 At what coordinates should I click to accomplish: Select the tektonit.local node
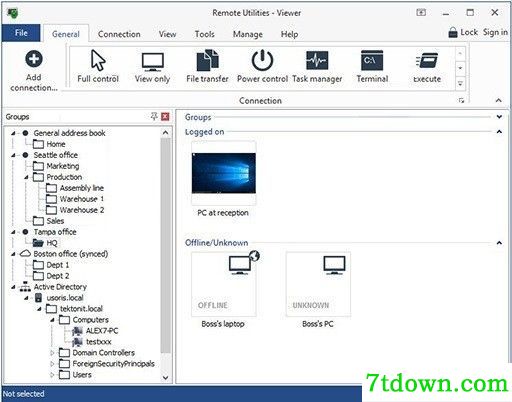pos(74,309)
